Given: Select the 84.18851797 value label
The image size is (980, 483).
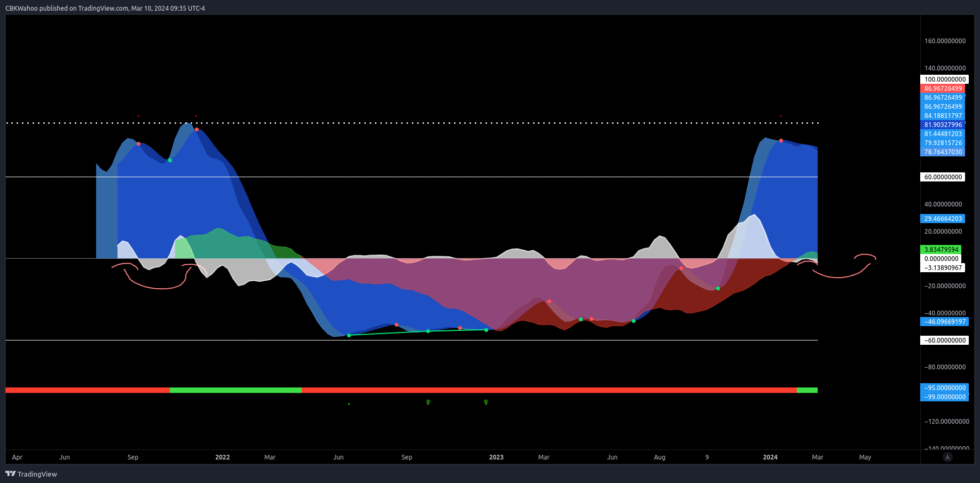Looking at the screenshot, I should tap(943, 116).
